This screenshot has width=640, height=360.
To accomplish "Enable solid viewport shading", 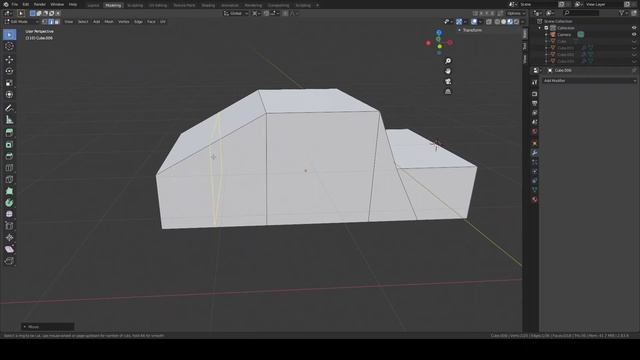I will 504,22.
